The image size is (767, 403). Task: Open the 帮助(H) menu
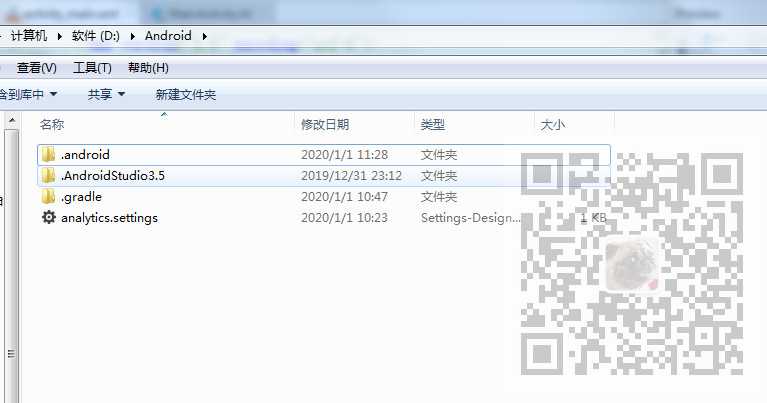[148, 67]
